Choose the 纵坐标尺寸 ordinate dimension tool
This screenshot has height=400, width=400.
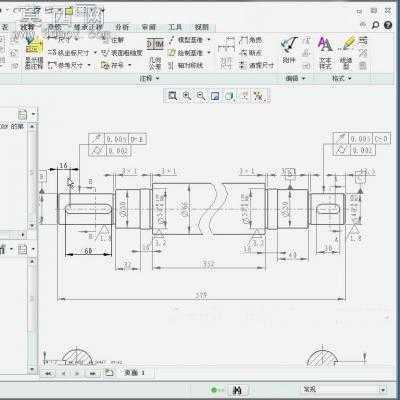69,53
